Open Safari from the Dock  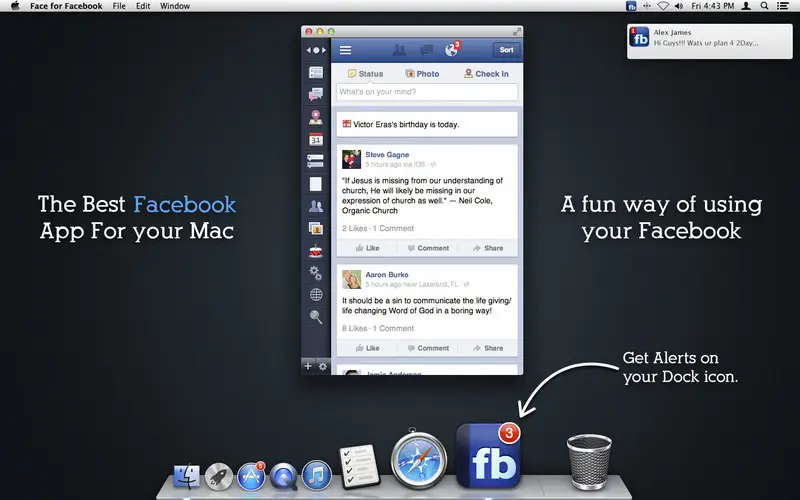419,460
